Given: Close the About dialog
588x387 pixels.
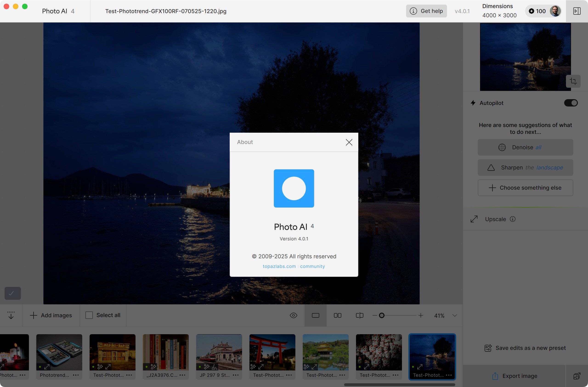Looking at the screenshot, I should [x=349, y=142].
